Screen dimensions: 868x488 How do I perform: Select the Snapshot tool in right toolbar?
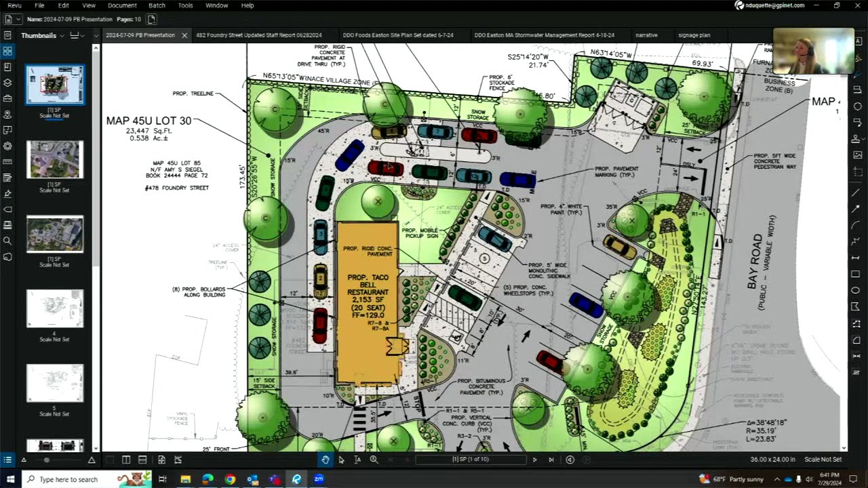click(858, 171)
